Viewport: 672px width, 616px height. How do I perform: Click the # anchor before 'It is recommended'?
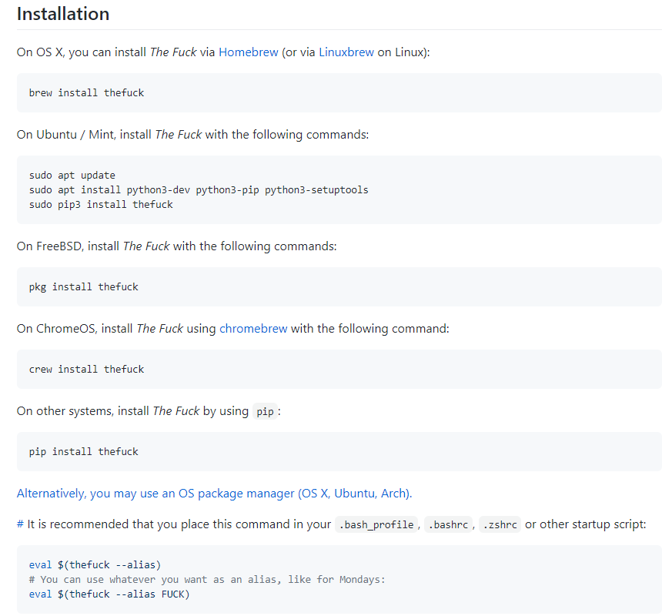20,524
